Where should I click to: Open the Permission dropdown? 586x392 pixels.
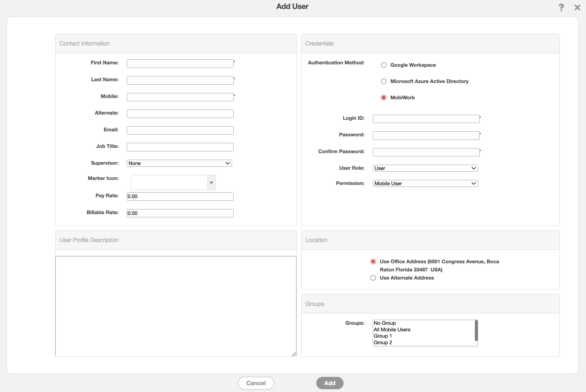click(x=425, y=183)
